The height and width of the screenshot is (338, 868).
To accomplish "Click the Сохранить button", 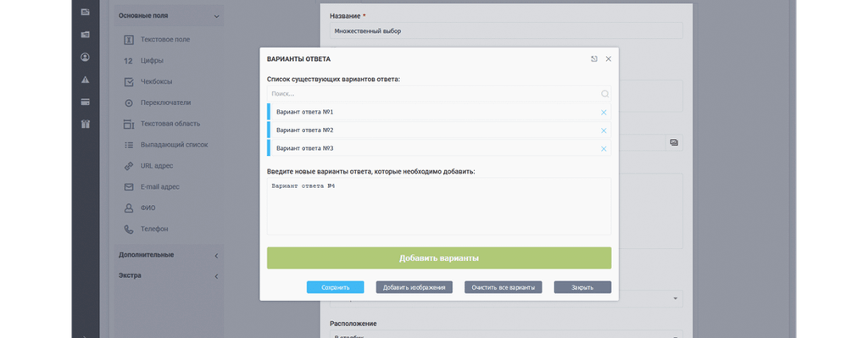I will tap(336, 287).
